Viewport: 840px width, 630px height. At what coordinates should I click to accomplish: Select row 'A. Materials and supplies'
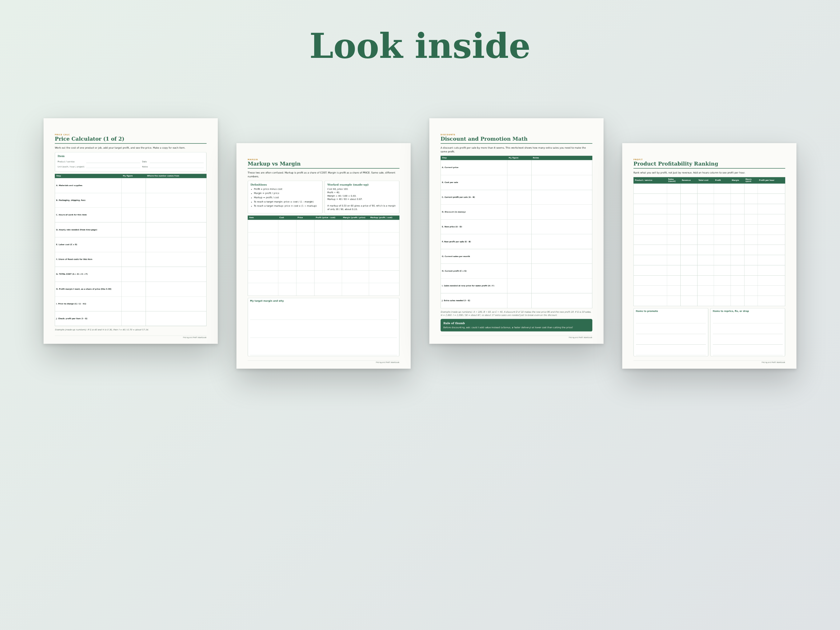click(131, 185)
